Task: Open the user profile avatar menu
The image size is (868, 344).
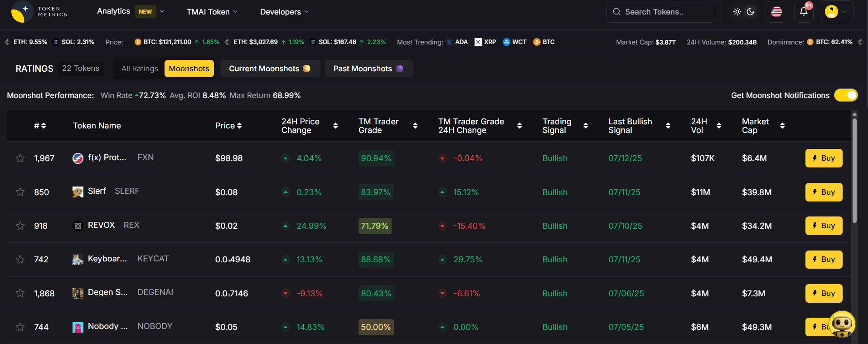Action: [836, 12]
